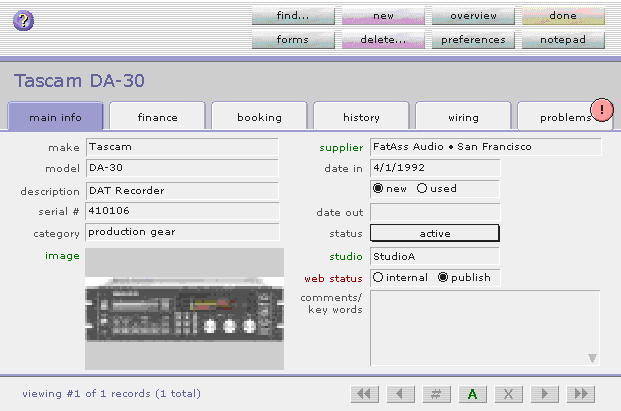621x411 pixels.
Task: Open the problems tab
Action: (565, 117)
